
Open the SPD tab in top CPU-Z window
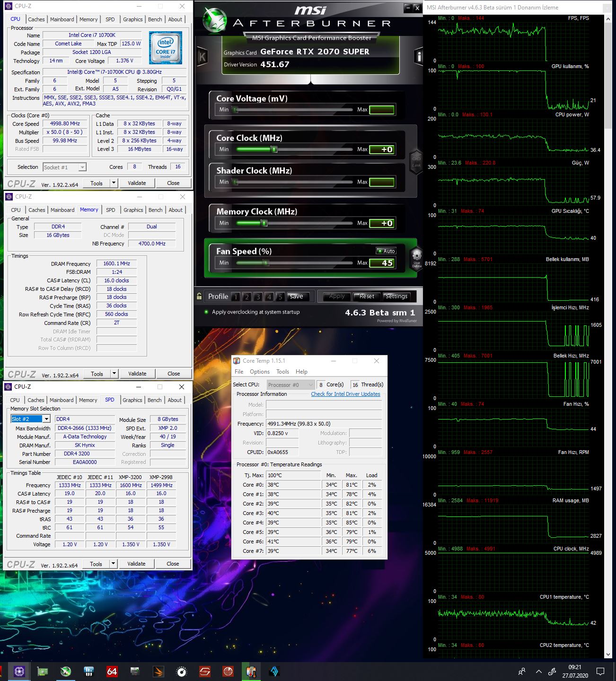(x=110, y=19)
